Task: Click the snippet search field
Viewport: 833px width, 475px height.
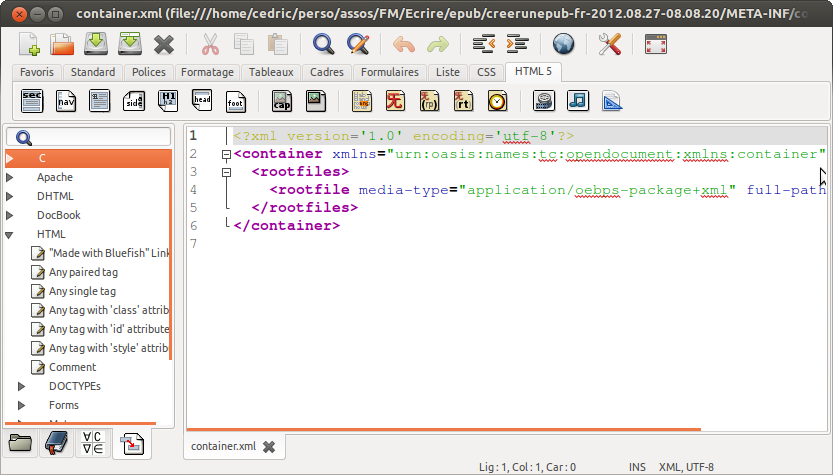Action: (88, 137)
